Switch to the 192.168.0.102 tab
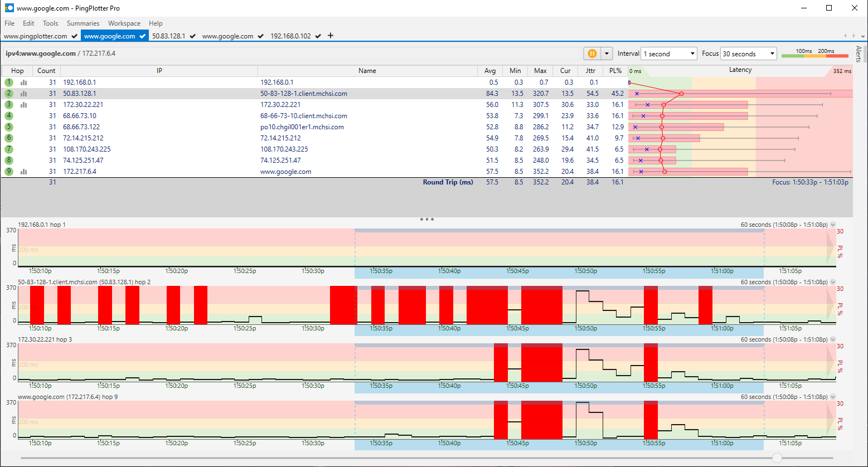The image size is (868, 467). (290, 36)
